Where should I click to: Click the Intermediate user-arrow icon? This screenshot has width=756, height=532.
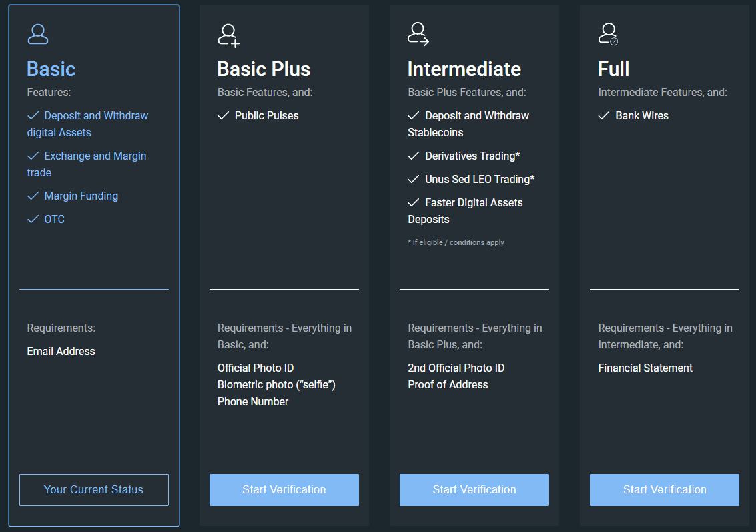(x=418, y=34)
